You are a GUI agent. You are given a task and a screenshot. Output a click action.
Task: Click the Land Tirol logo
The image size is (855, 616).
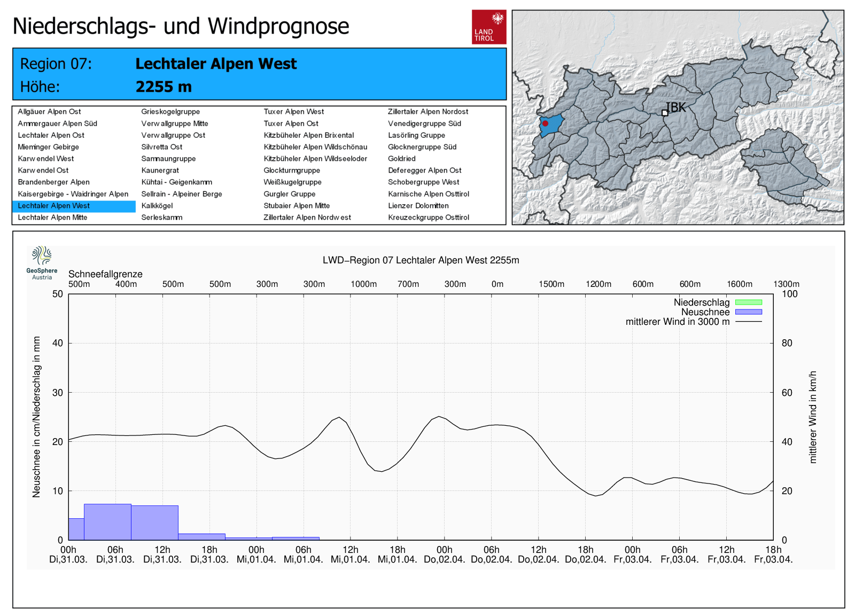coord(488,27)
